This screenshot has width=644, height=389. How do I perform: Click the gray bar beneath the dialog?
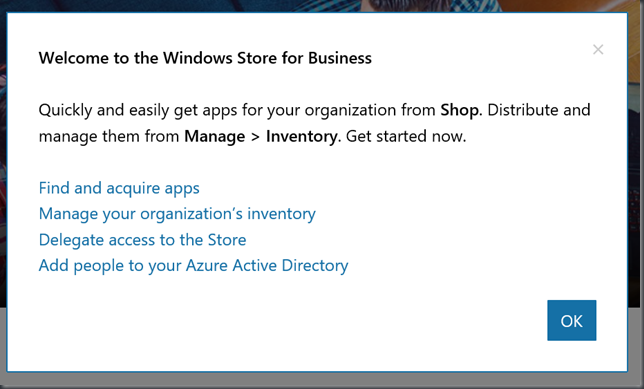[x=322, y=381]
